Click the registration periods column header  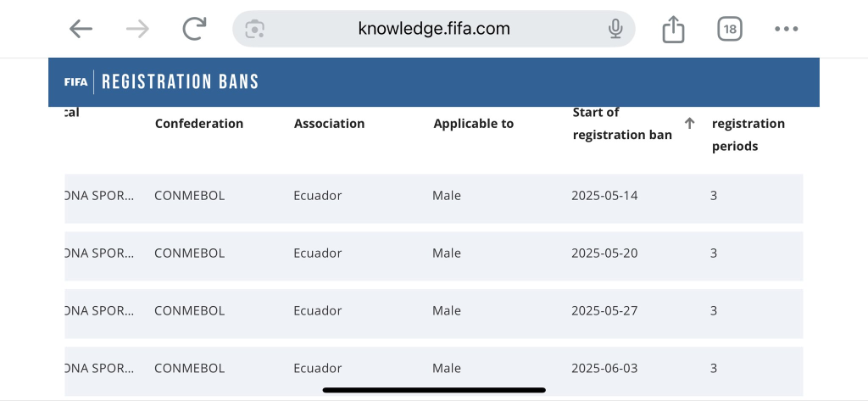748,135
